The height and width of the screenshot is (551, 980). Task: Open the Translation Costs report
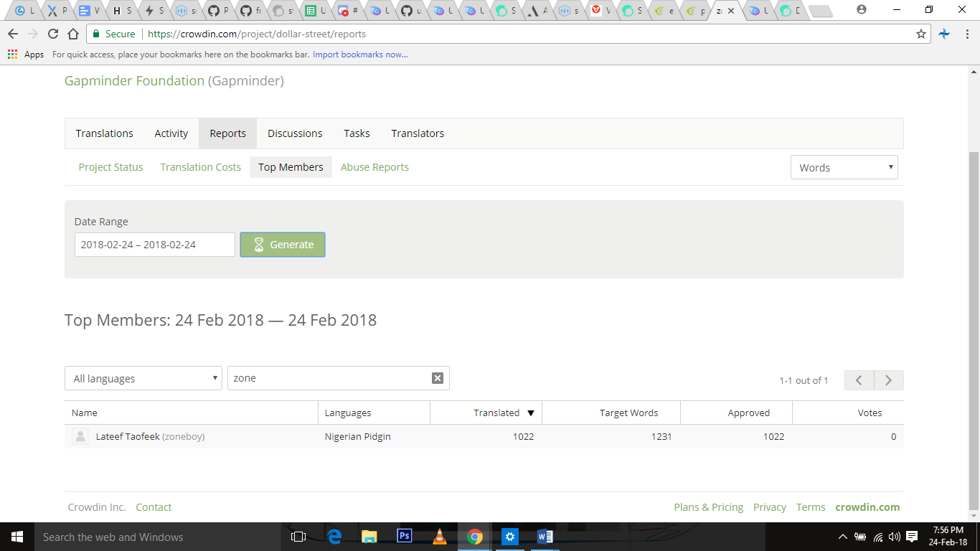point(201,167)
